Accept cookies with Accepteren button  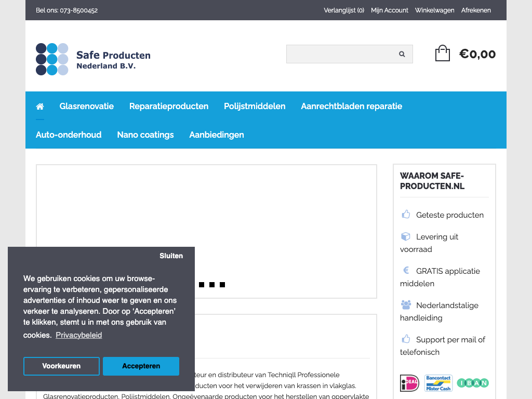(x=141, y=366)
